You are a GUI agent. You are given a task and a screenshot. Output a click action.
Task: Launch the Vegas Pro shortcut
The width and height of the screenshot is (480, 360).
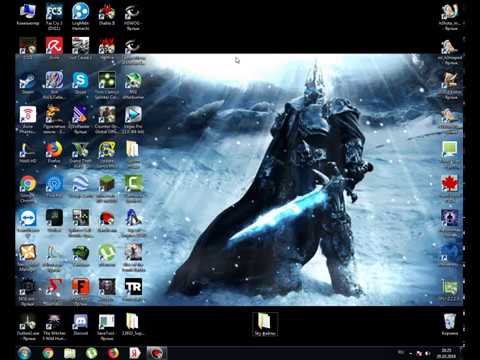click(x=133, y=120)
